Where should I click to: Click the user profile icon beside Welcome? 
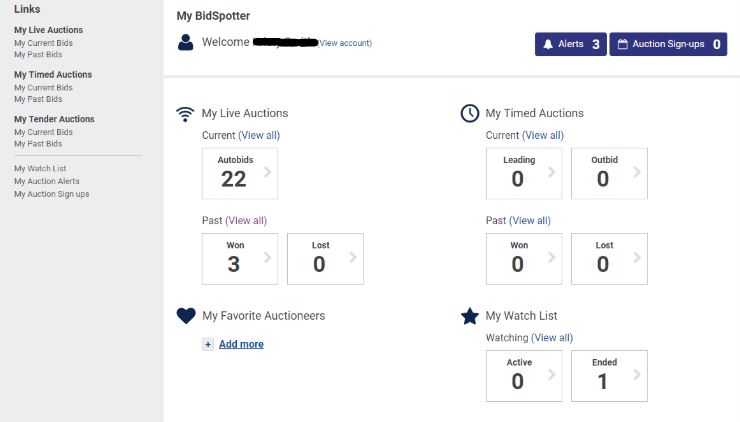coord(185,42)
